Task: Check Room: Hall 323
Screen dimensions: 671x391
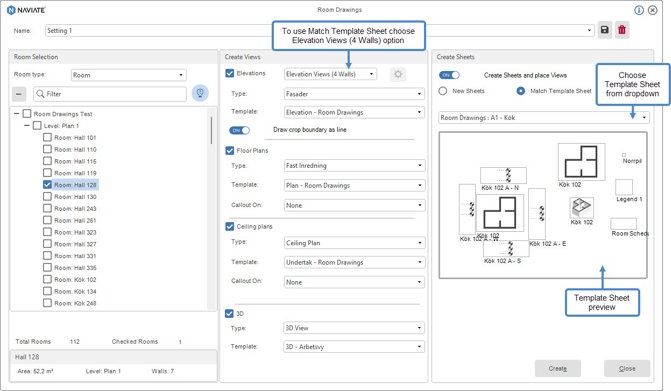Action: coord(48,232)
